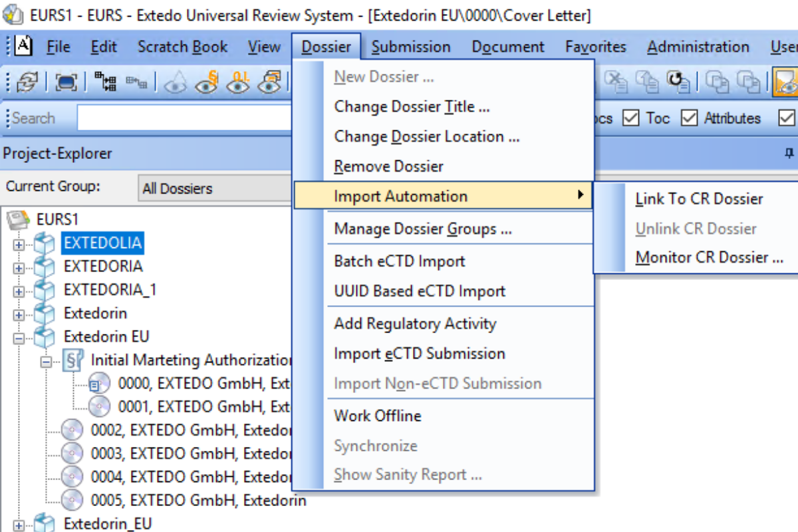Uncheck the Attributes checkbox
The image size is (798, 532).
pyautogui.click(x=690, y=118)
